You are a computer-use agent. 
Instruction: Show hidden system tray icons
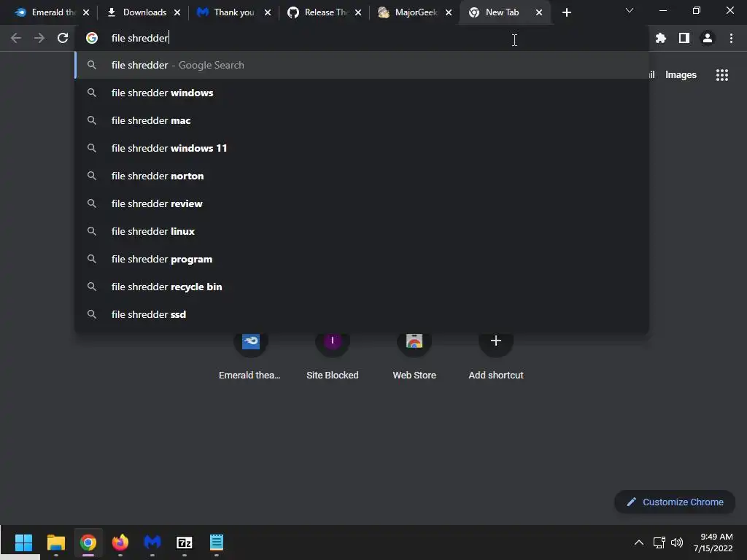639,542
